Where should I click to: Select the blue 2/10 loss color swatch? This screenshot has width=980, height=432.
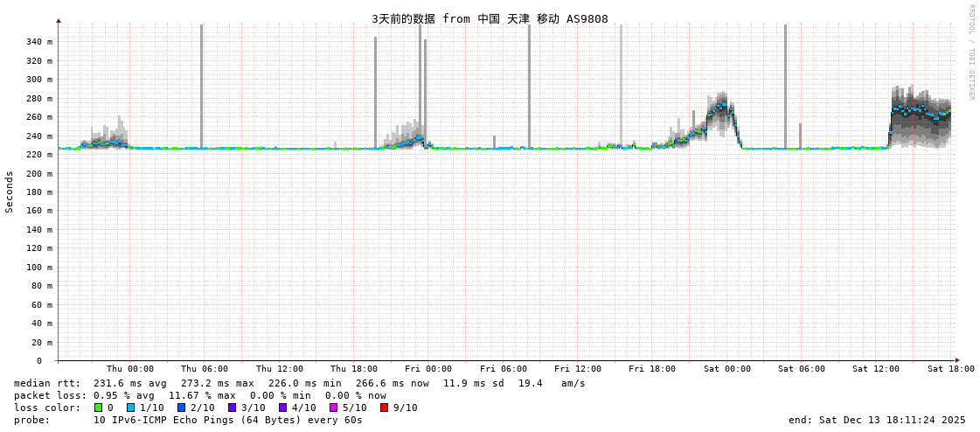pyautogui.click(x=181, y=408)
